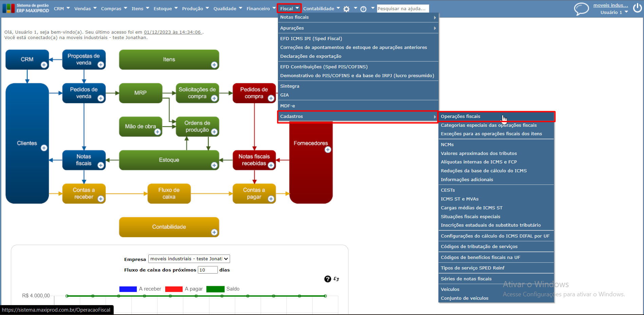The width and height of the screenshot is (644, 315).
Task: Select Operações fiscais submenu item
Action: pos(496,117)
